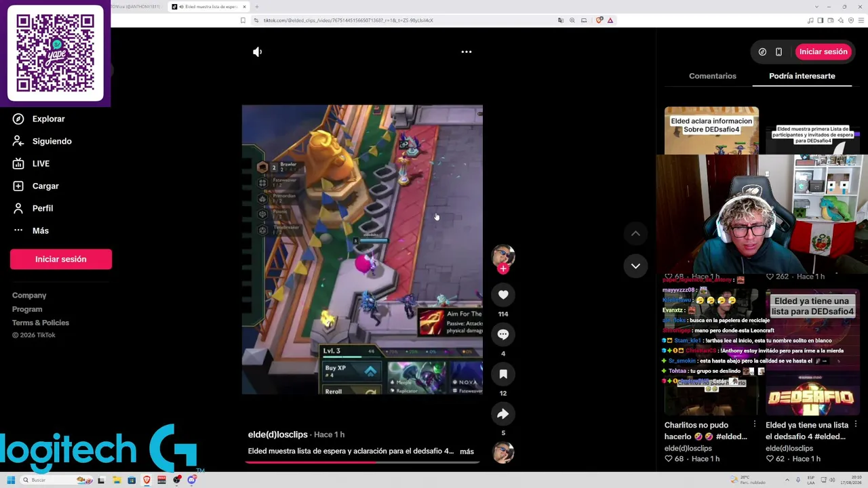Open the small circular avatar beside description
This screenshot has width=868, height=488.
click(x=503, y=452)
